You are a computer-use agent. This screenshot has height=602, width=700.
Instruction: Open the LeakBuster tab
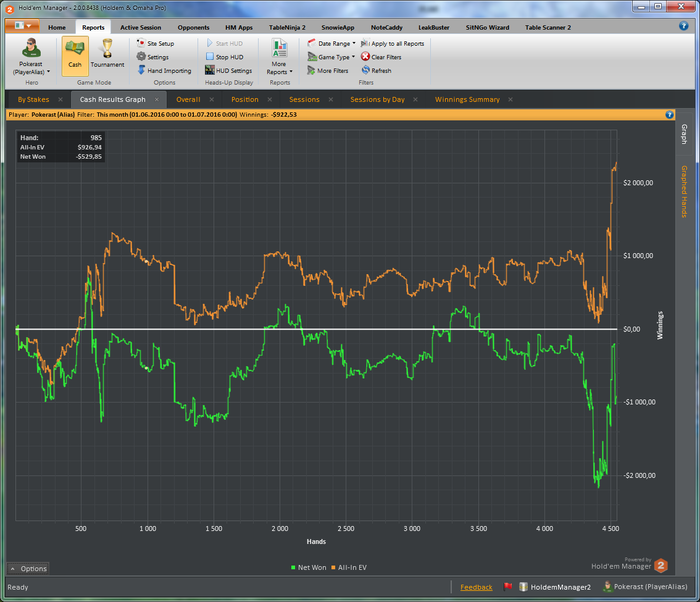(433, 27)
